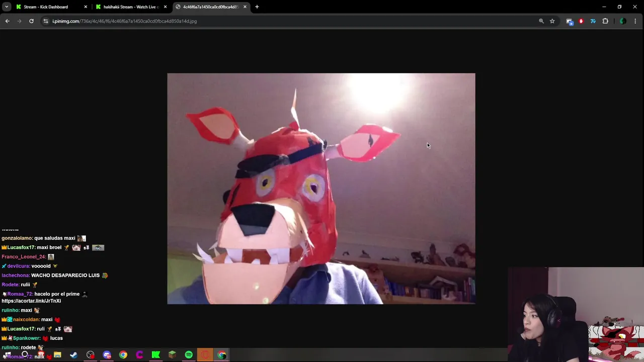The width and height of the screenshot is (644, 362).
Task: Open Discord from the taskbar
Action: click(107, 355)
